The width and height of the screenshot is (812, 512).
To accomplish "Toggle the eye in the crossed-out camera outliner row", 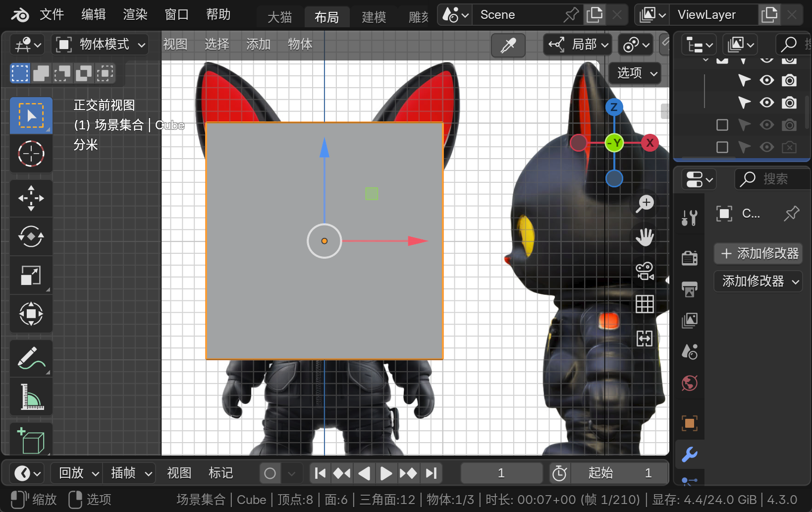I will tap(767, 147).
